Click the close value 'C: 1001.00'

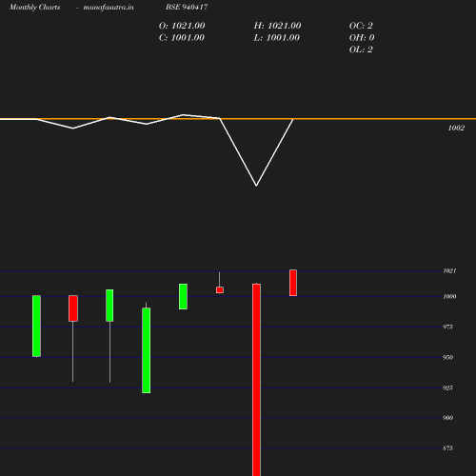click(182, 37)
